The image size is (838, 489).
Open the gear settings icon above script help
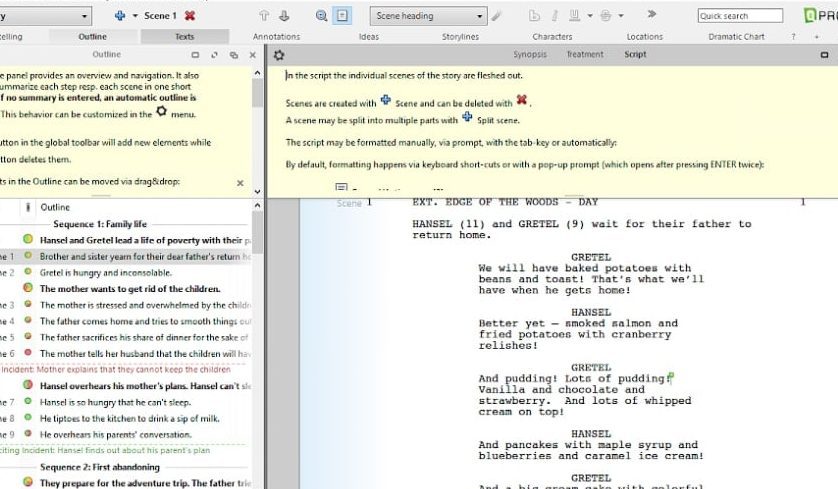tap(279, 55)
